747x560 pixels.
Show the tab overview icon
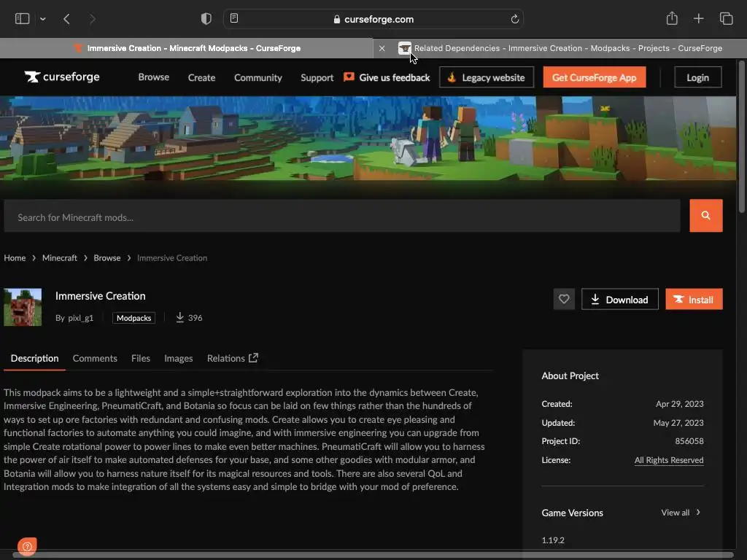tap(726, 18)
